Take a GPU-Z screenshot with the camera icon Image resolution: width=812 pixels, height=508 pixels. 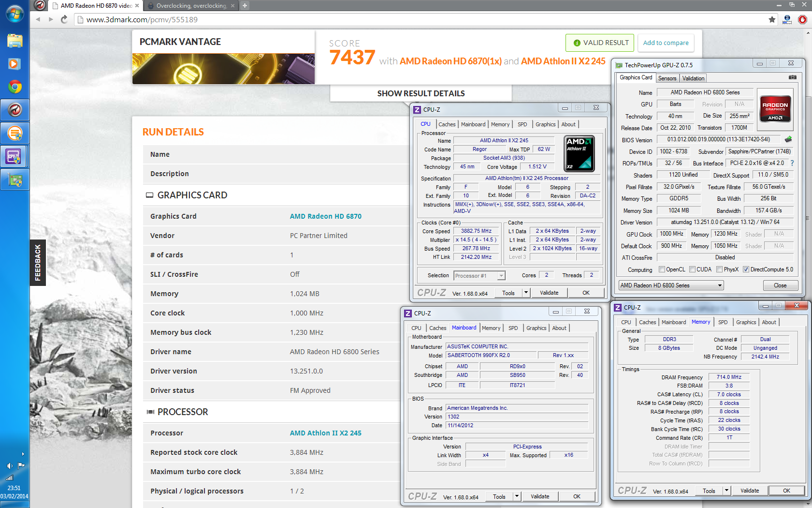793,77
